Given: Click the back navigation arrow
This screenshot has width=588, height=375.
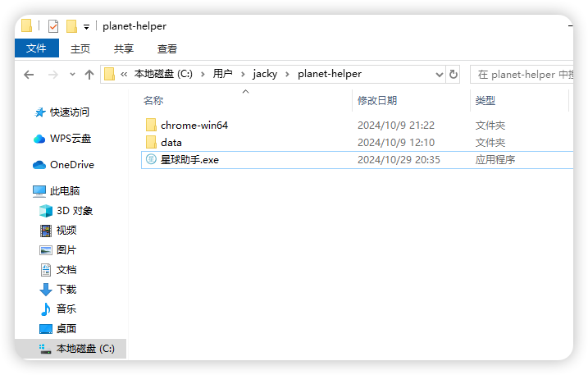Looking at the screenshot, I should 29,75.
